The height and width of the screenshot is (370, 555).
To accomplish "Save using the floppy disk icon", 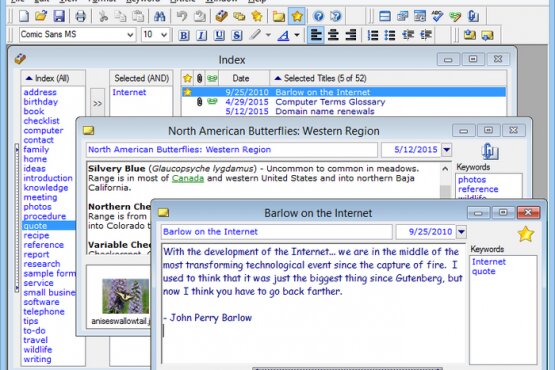I will [59, 16].
